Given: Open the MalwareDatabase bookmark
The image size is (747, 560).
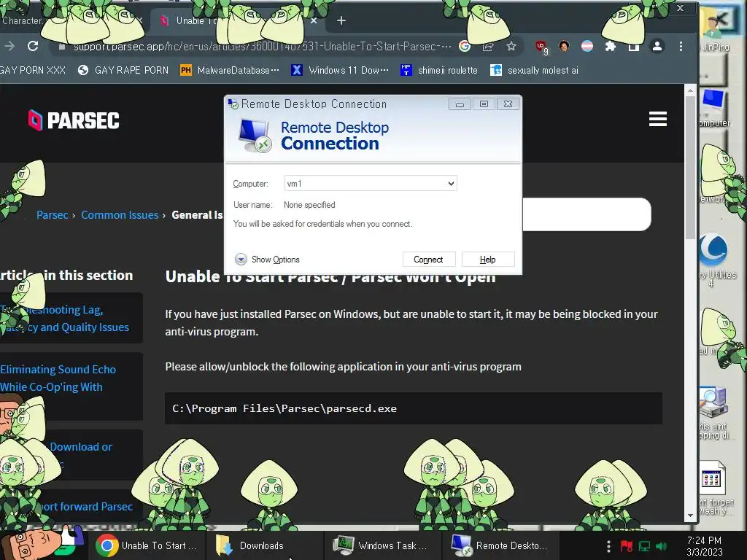Looking at the screenshot, I should tap(230, 70).
